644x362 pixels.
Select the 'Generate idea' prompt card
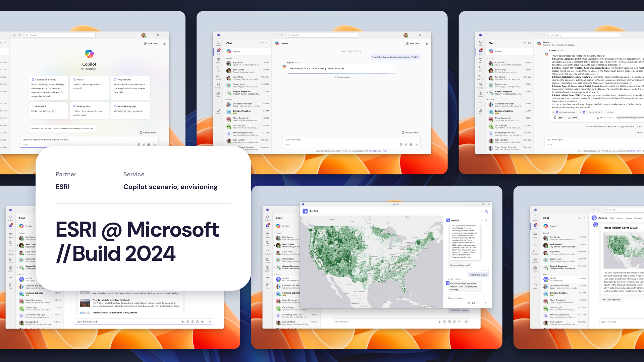(x=89, y=111)
